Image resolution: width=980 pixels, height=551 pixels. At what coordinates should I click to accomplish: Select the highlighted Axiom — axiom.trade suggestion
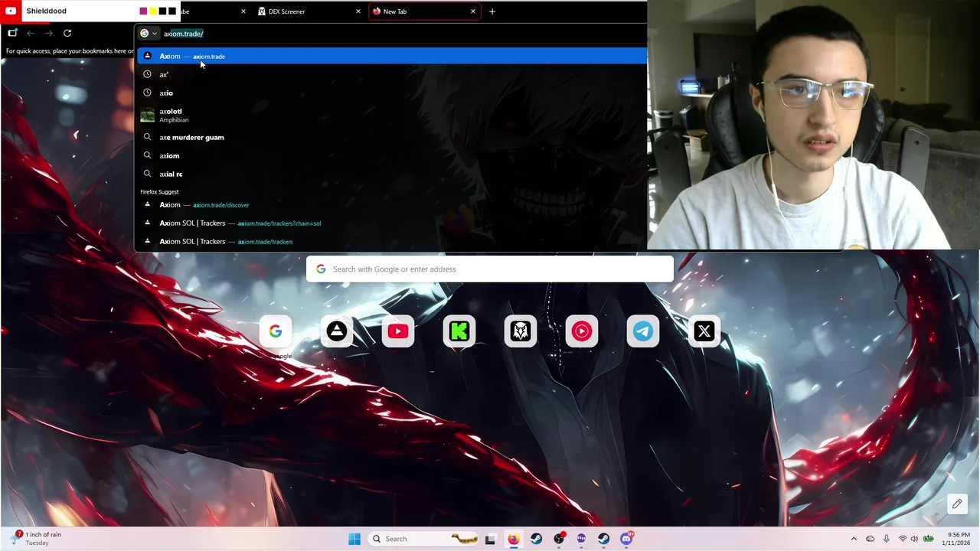392,56
